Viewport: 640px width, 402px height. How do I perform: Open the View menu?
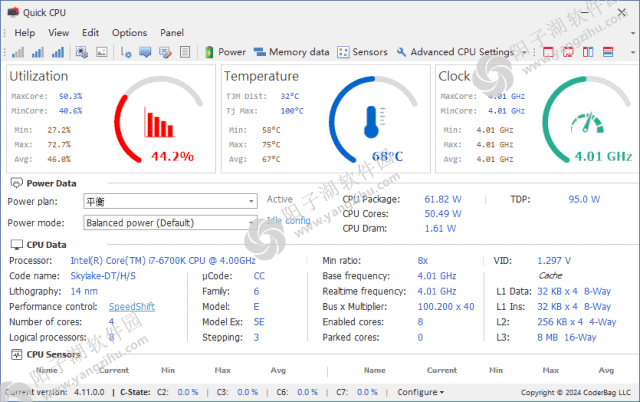58,33
